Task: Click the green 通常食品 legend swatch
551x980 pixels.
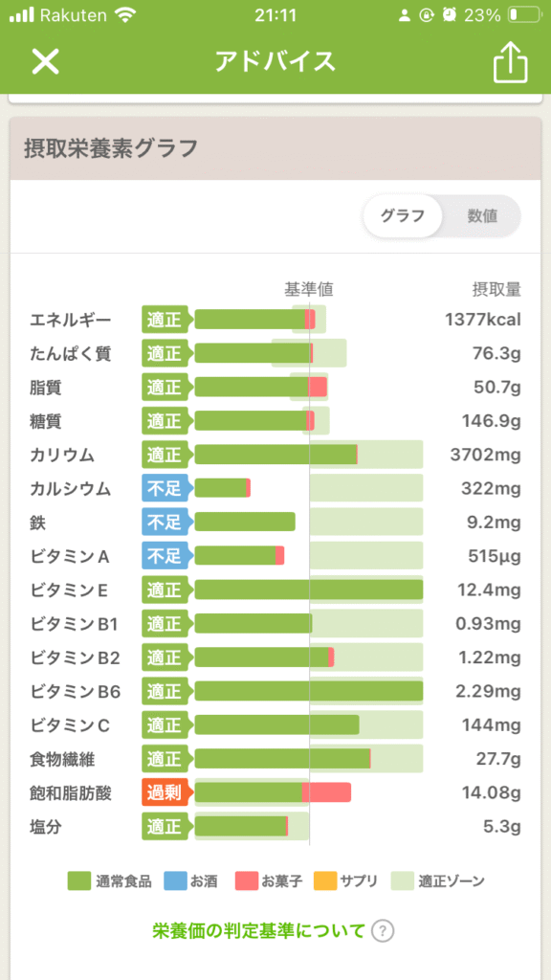Action: [x=78, y=881]
